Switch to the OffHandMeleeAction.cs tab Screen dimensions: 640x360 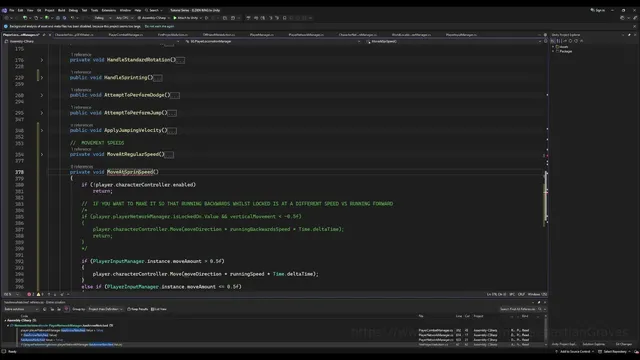tap(219, 35)
